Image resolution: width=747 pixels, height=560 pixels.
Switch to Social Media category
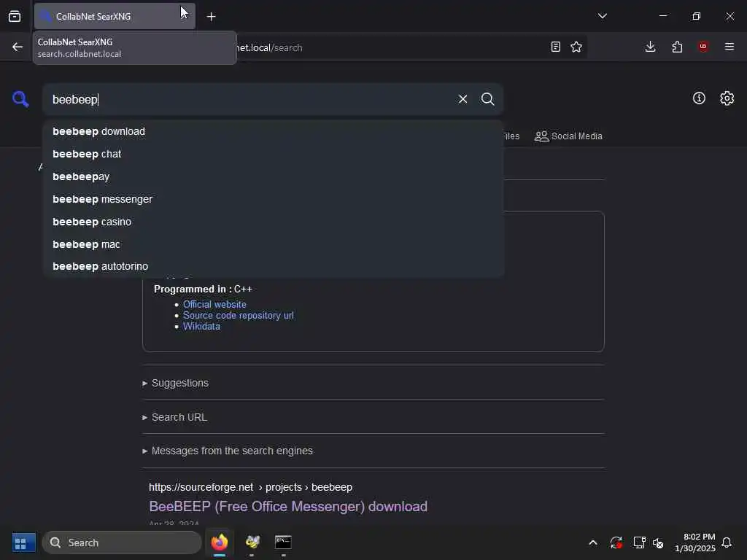568,136
